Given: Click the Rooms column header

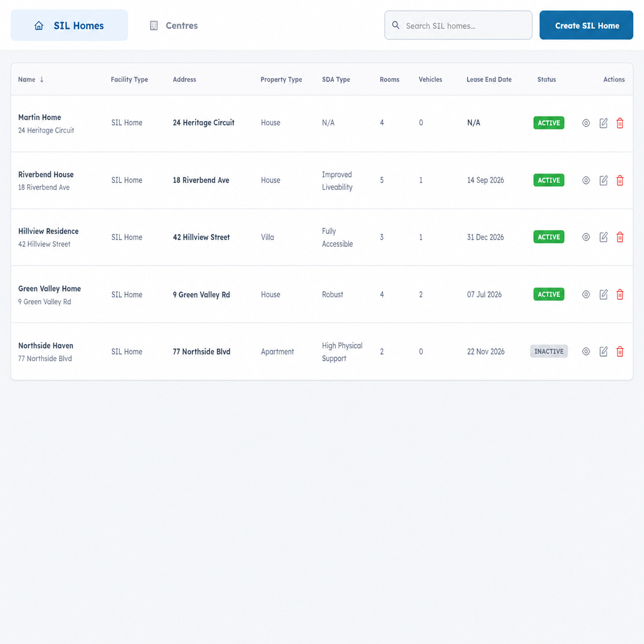Looking at the screenshot, I should tap(389, 80).
